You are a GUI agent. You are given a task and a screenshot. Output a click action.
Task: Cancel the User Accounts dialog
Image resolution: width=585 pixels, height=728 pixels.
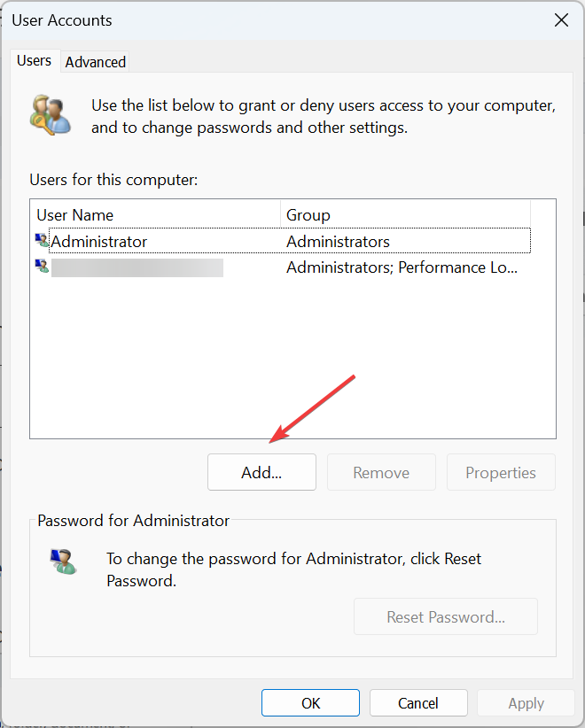click(x=417, y=703)
